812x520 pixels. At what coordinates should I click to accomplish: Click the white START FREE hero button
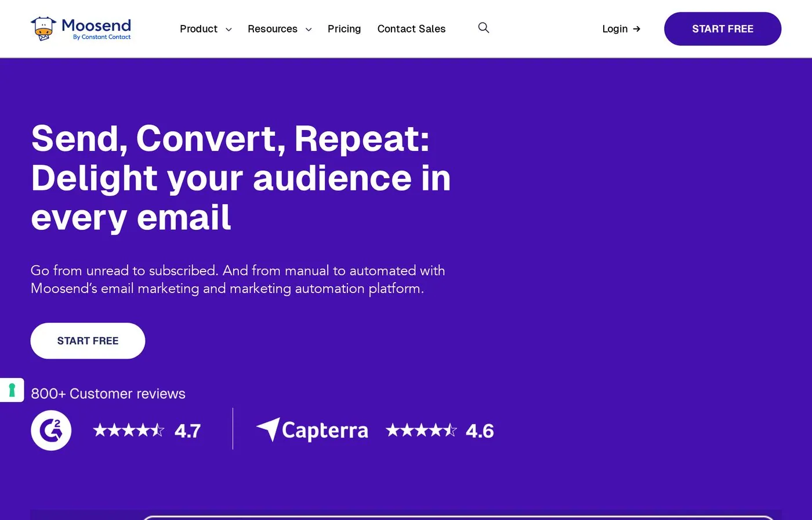pyautogui.click(x=88, y=341)
